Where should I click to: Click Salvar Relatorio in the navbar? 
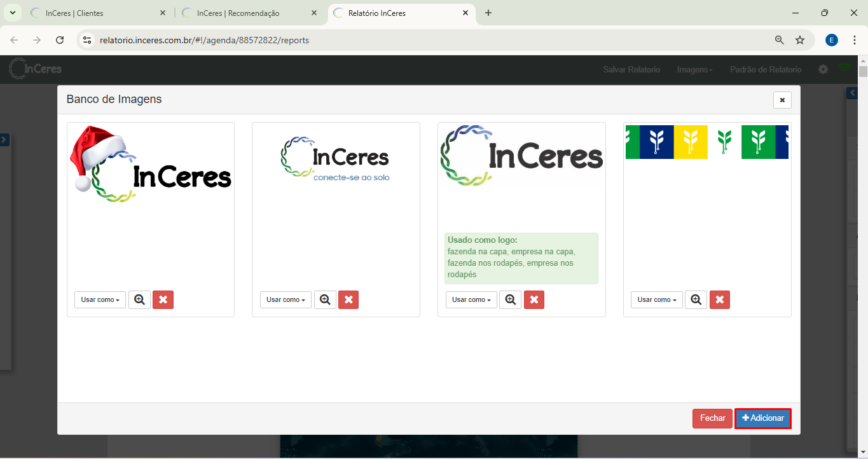pyautogui.click(x=631, y=69)
